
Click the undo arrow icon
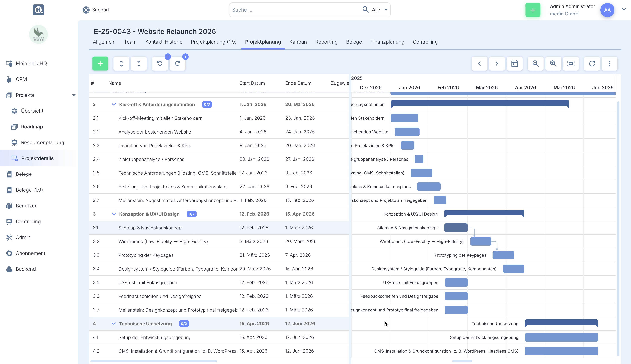(x=160, y=63)
